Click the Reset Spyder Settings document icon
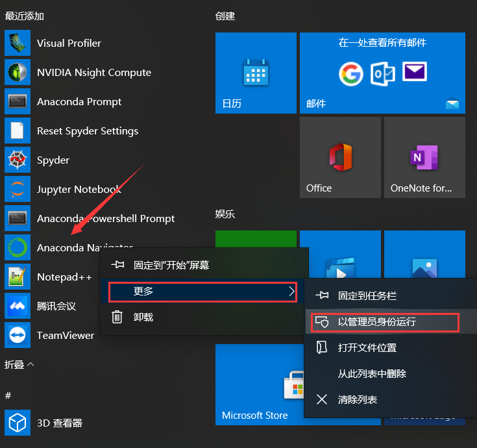 [x=18, y=131]
